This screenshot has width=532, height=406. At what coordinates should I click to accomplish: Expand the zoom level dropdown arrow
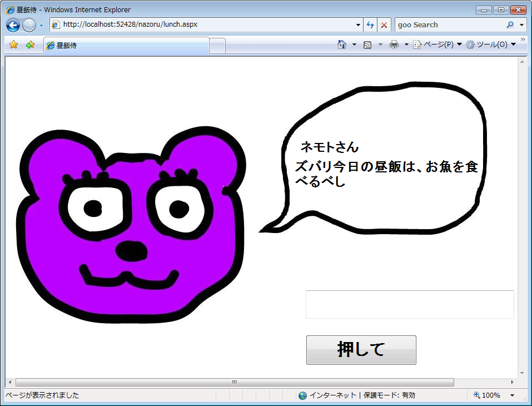pyautogui.click(x=513, y=395)
